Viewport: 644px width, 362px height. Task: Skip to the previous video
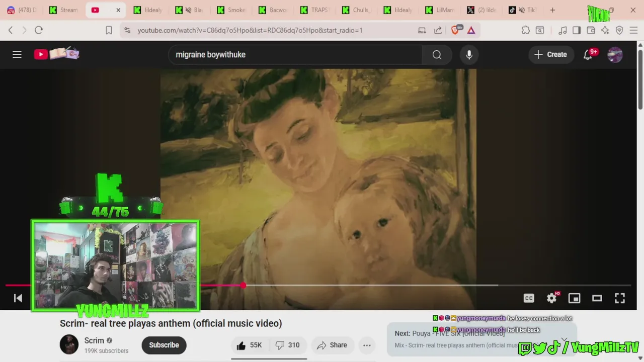coord(18,298)
